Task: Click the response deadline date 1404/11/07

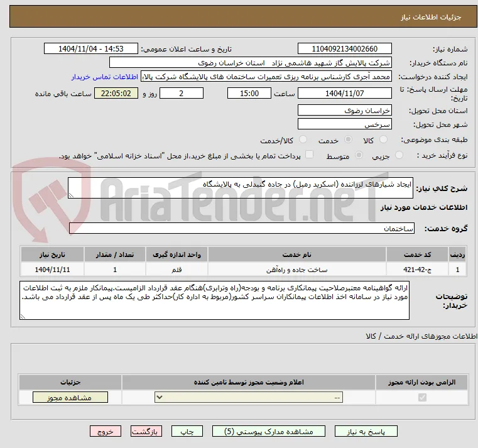Action: pyautogui.click(x=344, y=94)
